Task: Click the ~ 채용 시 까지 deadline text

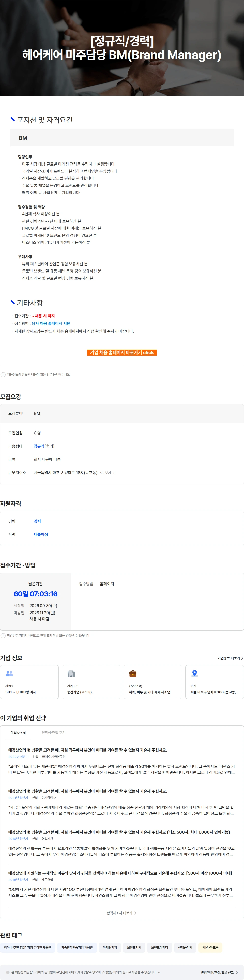Action: [43, 316]
